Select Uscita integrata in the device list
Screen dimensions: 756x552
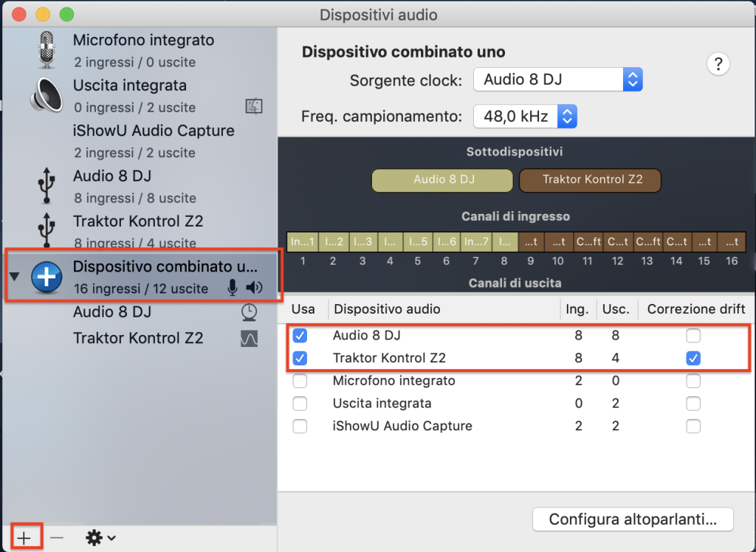[140, 95]
